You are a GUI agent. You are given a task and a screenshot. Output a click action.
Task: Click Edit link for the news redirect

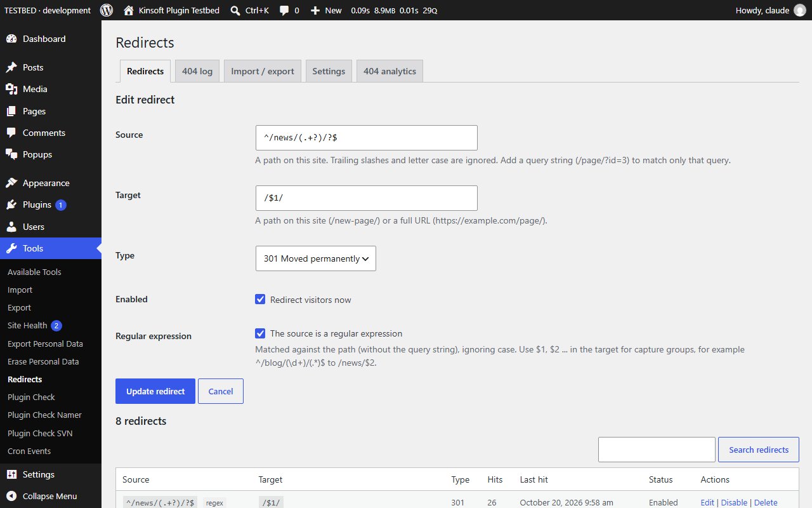pyautogui.click(x=707, y=502)
